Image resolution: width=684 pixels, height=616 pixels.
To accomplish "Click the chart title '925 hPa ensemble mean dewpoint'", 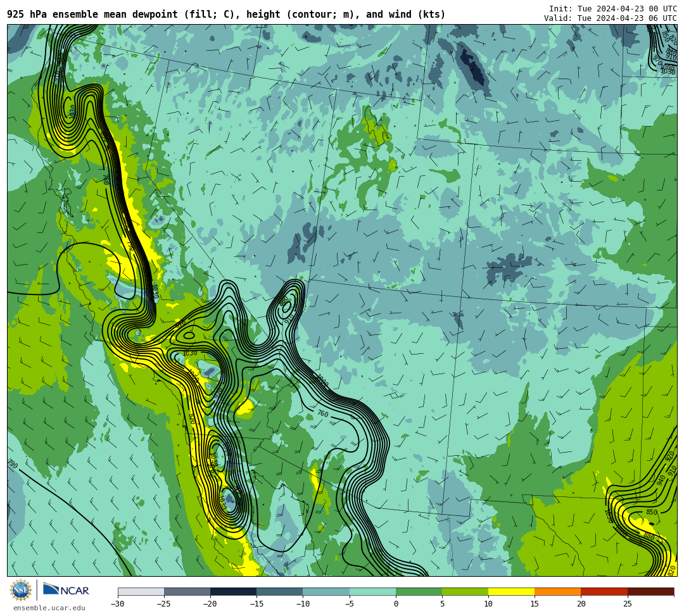I will 92,15.
